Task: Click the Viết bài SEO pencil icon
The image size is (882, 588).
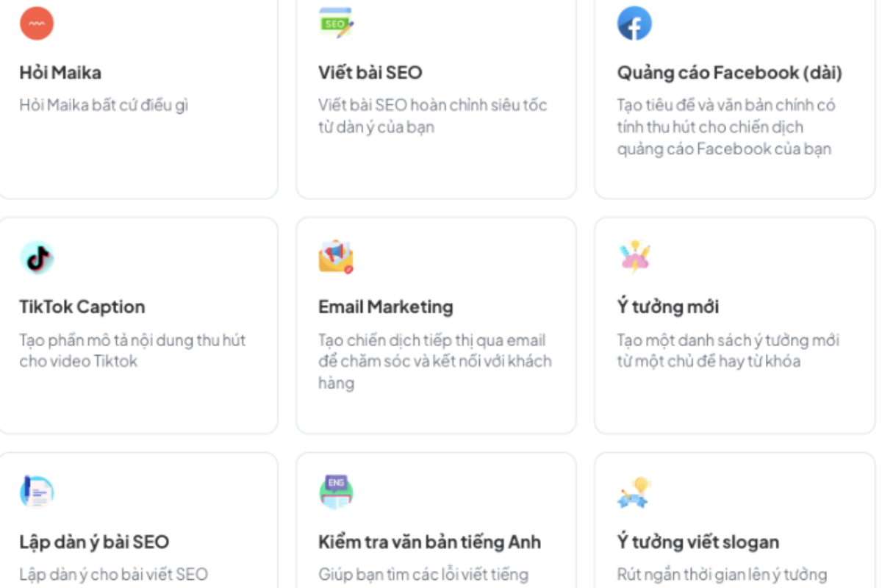Action: (336, 23)
